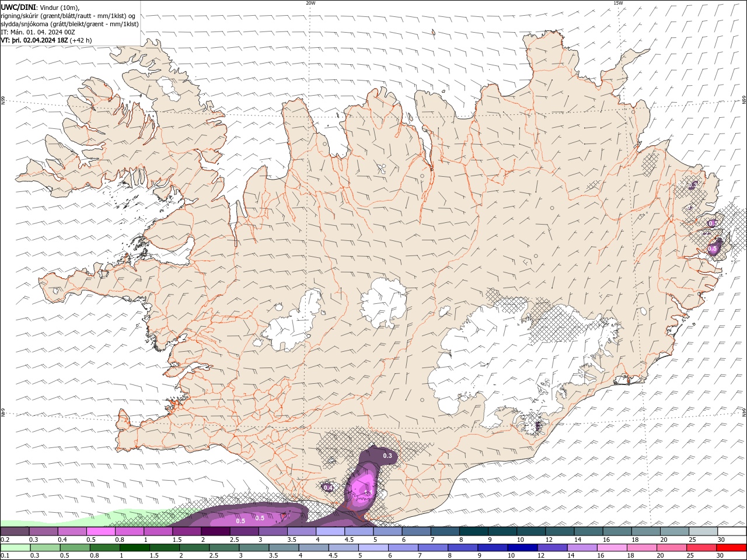
Task: Click the '(+42 h)' forecast lead time
Action: coord(81,40)
